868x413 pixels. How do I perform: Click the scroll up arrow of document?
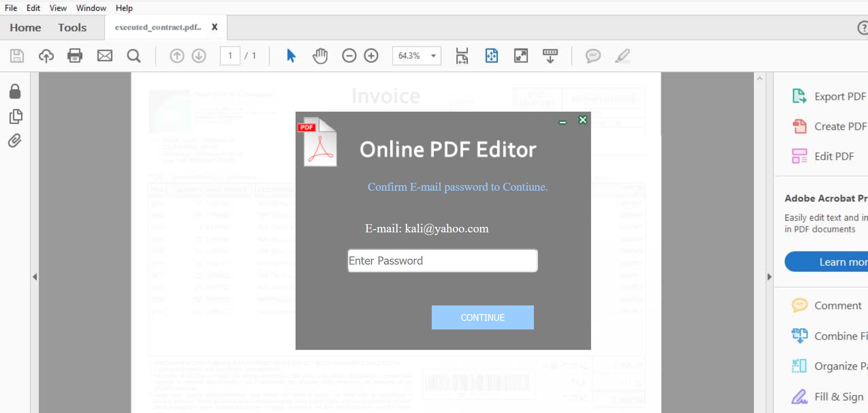click(x=760, y=79)
